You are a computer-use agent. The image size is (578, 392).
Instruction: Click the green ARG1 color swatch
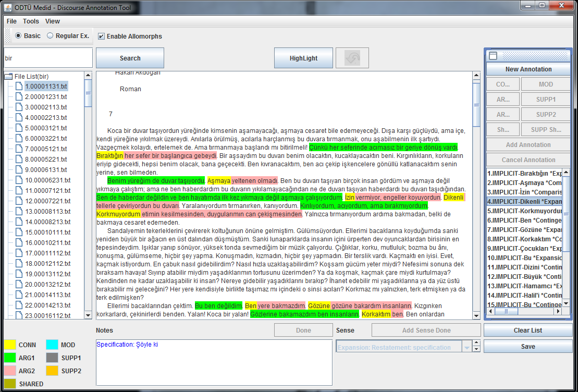10,358
